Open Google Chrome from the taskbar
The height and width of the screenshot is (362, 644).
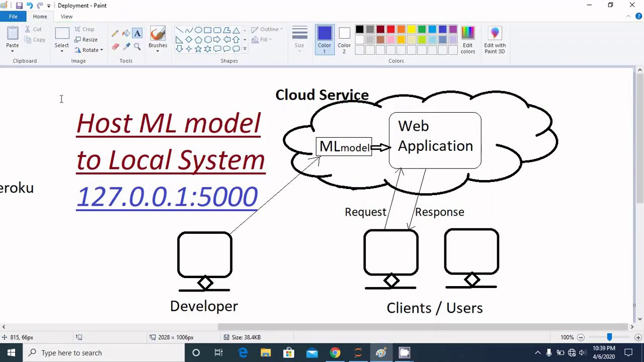[x=335, y=353]
